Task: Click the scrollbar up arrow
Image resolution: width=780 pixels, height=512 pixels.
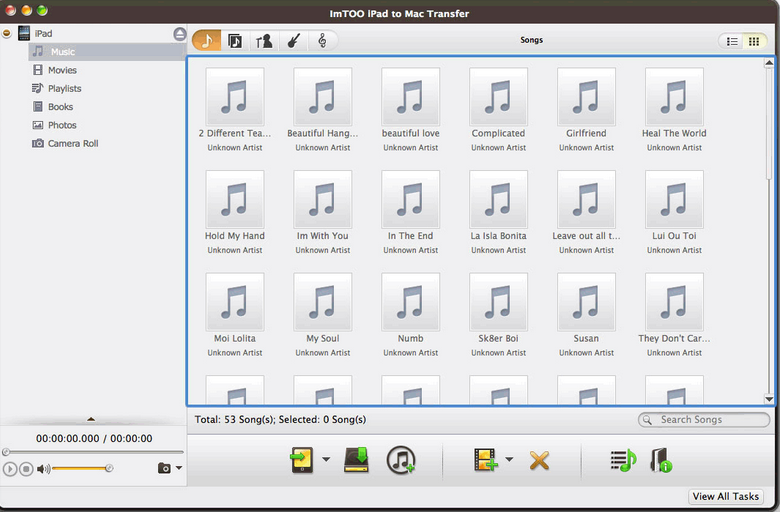Action: 769,63
